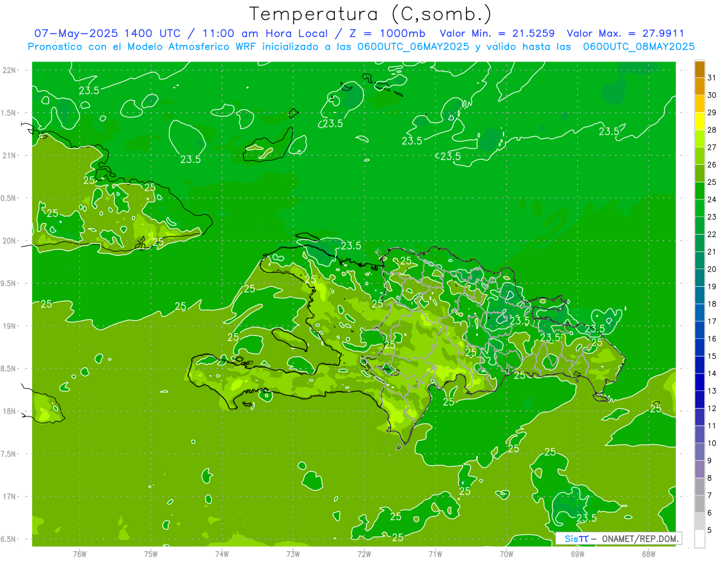Click the purple color bar segment between 9 and 10
Image resolution: width=728 pixels, height=562 pixels.
pos(699,452)
